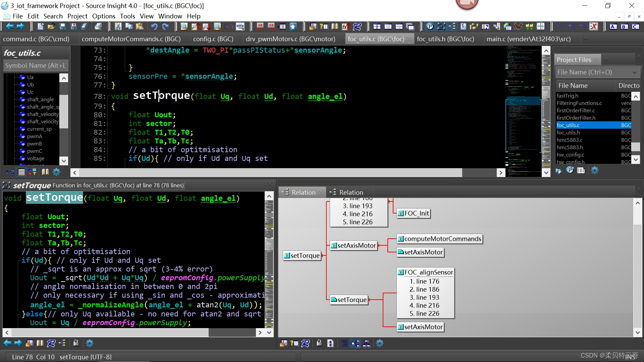Click computeMotorCommands node in Relation
644x362 pixels.
[439, 239]
